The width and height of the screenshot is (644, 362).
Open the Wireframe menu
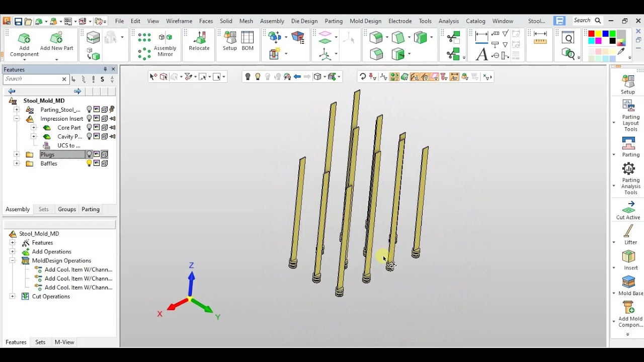[179, 21]
